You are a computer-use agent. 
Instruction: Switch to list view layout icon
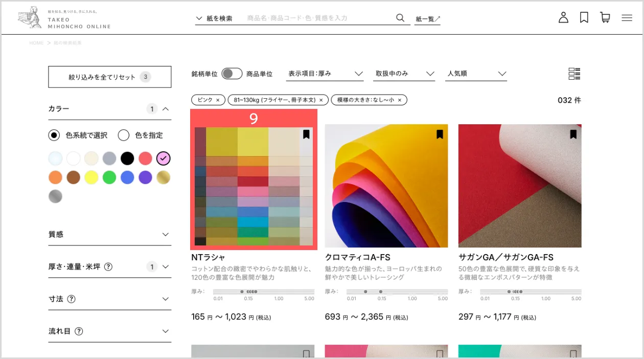[574, 74]
